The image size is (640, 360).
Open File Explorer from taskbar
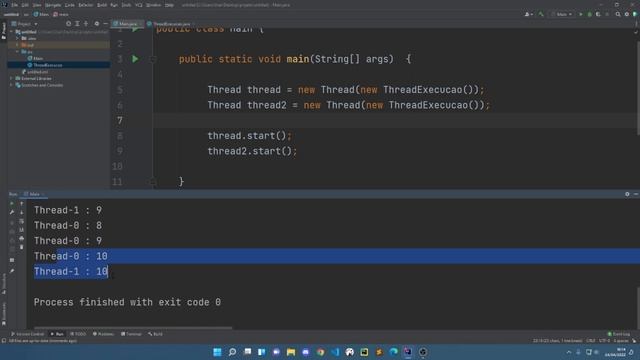pos(291,352)
